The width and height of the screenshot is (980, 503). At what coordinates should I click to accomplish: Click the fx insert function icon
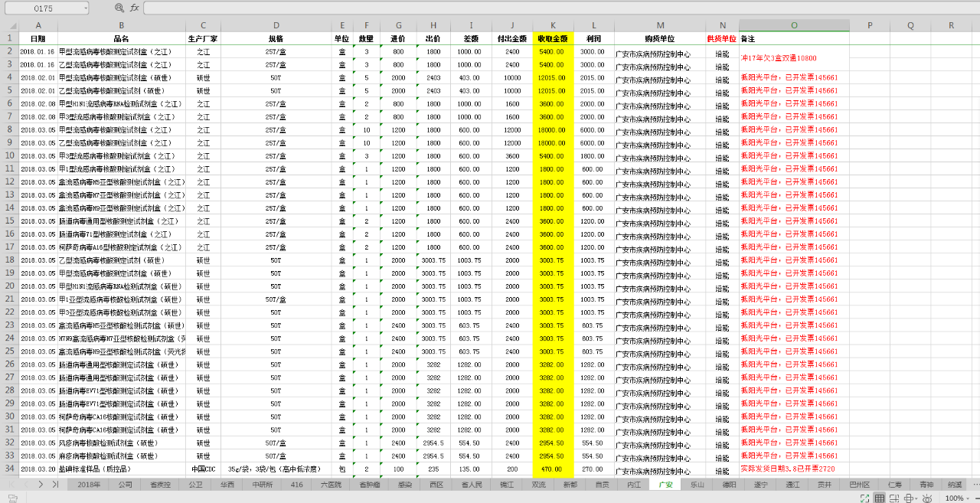pyautogui.click(x=135, y=7)
